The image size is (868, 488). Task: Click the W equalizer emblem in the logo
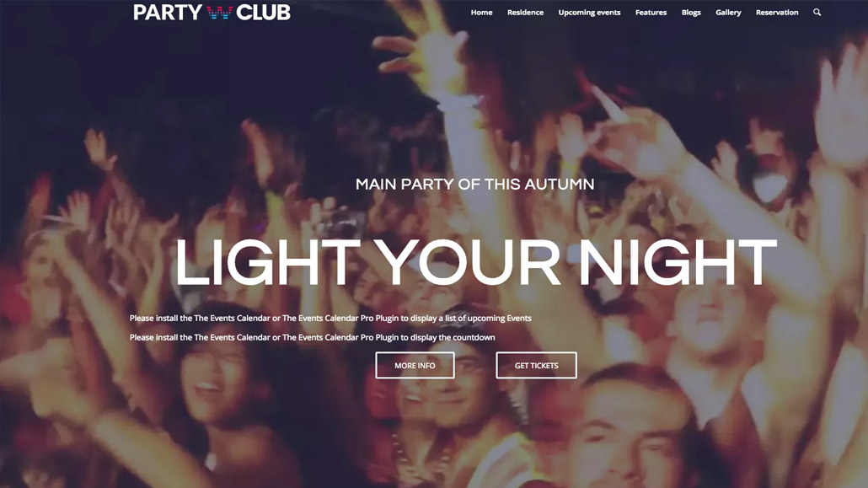click(x=219, y=12)
